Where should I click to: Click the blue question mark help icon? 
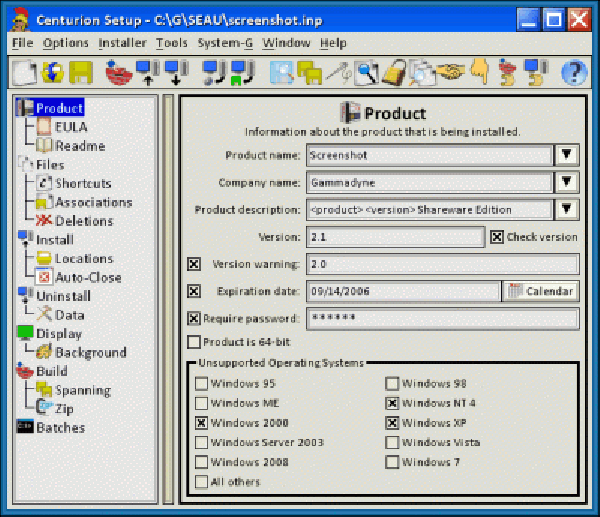pos(573,73)
